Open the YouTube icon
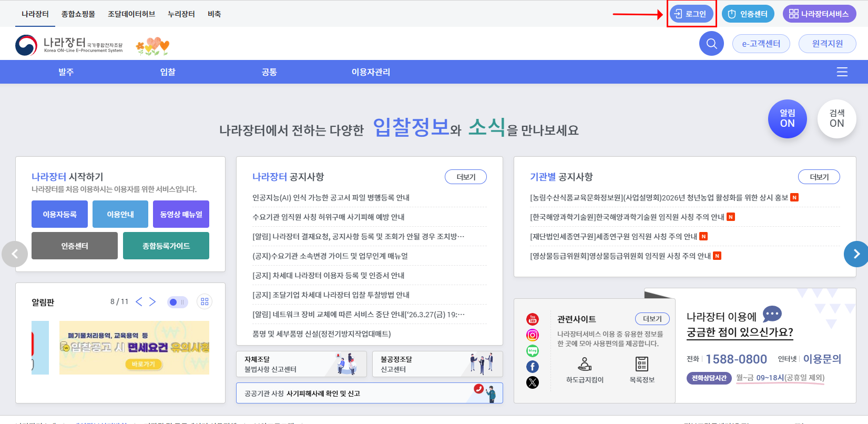The width and height of the screenshot is (868, 424). pos(533,319)
